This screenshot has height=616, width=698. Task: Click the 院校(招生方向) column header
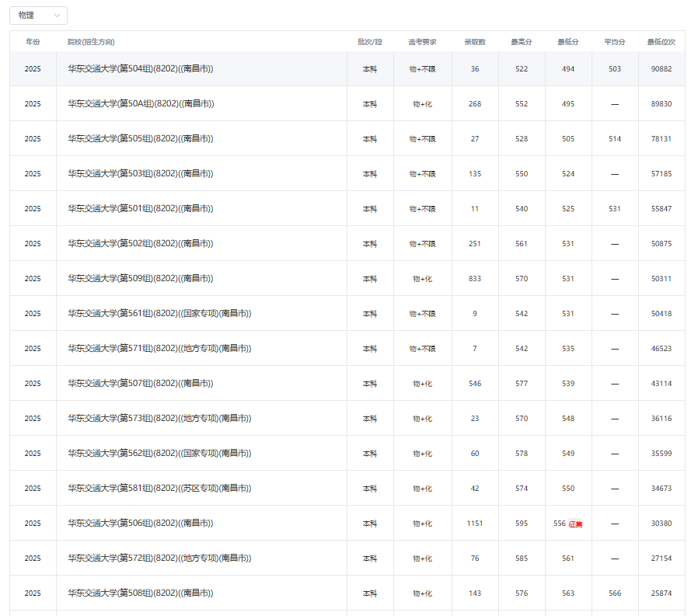(x=91, y=42)
